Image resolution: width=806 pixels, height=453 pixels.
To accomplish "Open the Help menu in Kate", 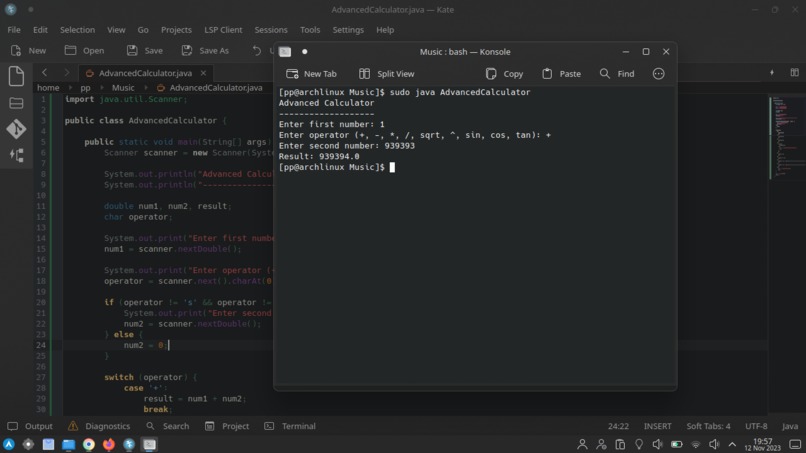I will pos(385,30).
